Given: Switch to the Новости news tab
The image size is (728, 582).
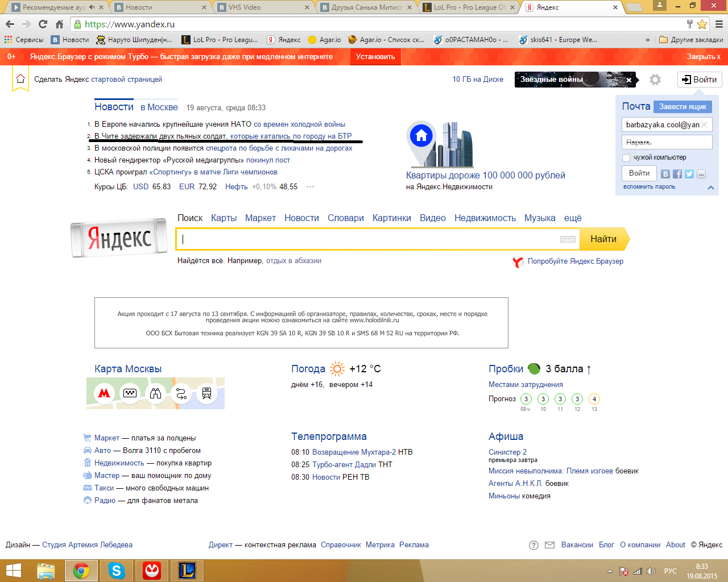Looking at the screenshot, I should 114,107.
